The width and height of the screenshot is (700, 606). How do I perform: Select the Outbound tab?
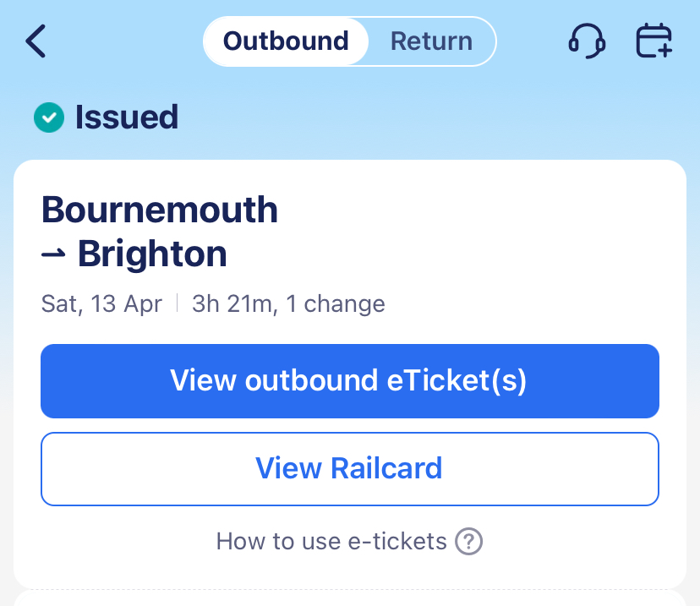[x=286, y=41]
